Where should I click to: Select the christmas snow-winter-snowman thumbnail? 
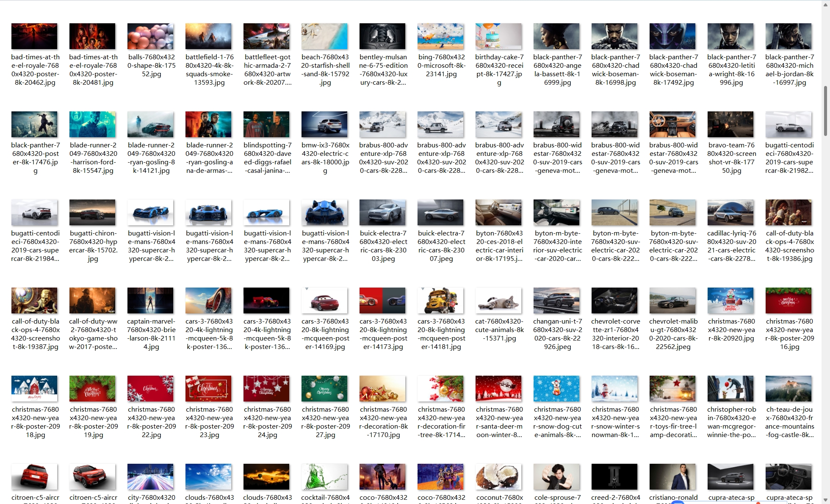[614, 389]
